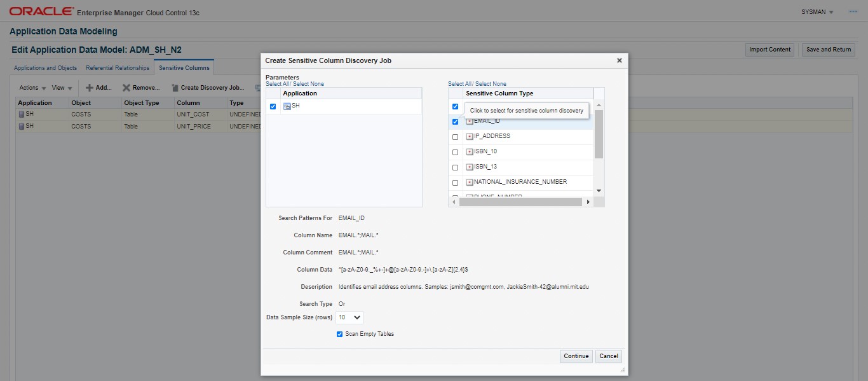
Task: Switch to the Referential Relationships tab
Action: pyautogui.click(x=118, y=67)
